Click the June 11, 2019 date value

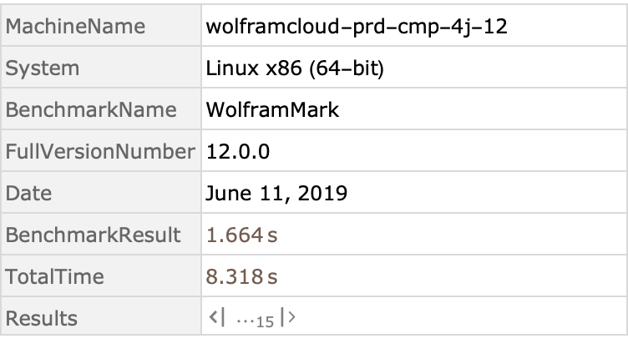tap(276, 193)
